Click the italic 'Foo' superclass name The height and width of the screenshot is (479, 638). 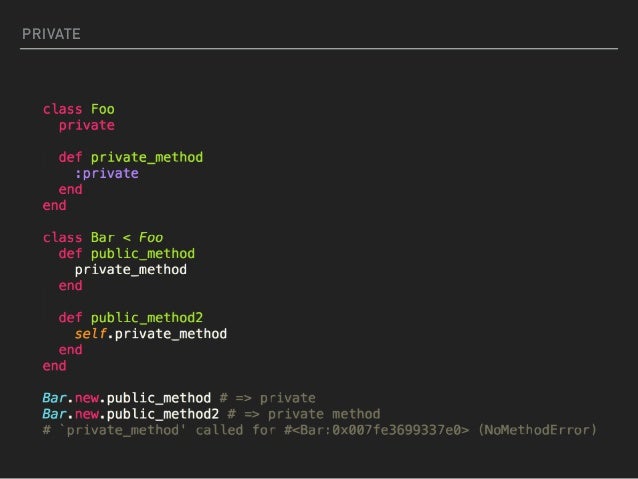pyautogui.click(x=151, y=237)
